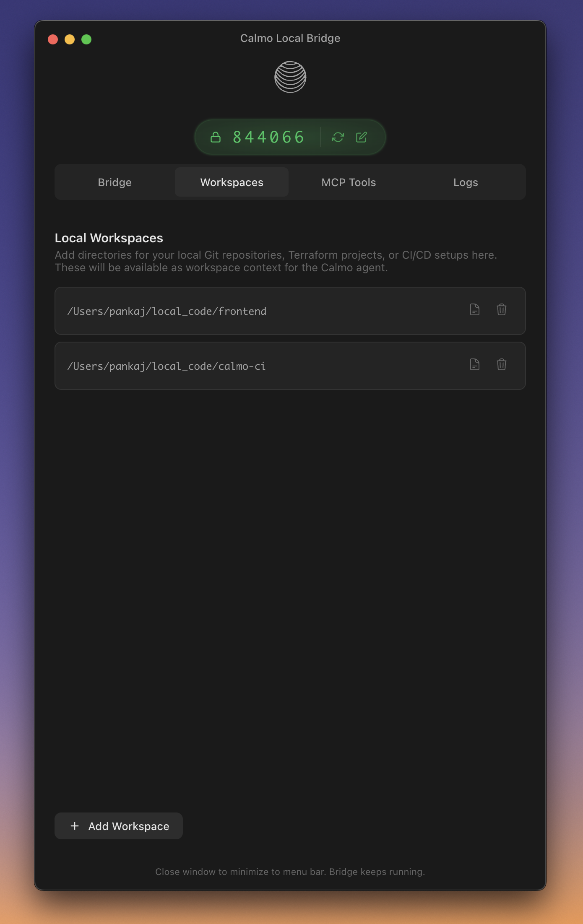Click the refresh pairing code icon
Screen dimensions: 583x924
coord(338,137)
